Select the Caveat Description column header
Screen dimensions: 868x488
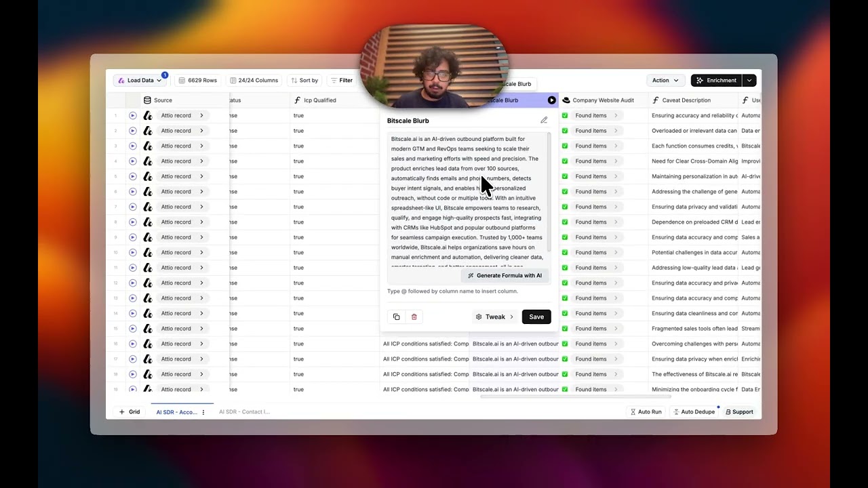click(693, 100)
